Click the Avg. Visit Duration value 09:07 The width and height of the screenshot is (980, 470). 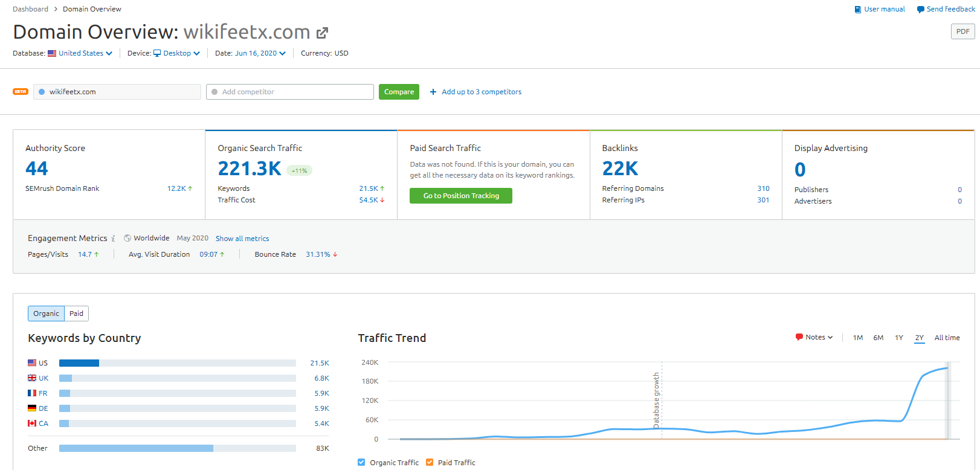coord(208,254)
